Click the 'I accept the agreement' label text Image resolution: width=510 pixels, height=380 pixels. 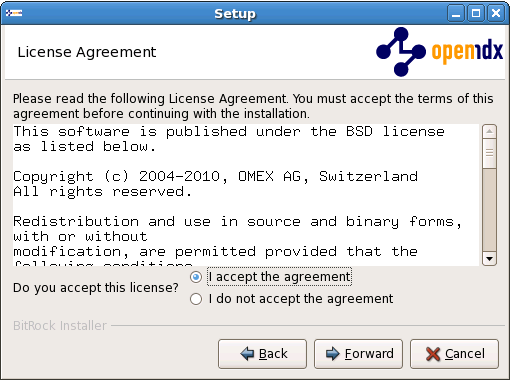279,277
